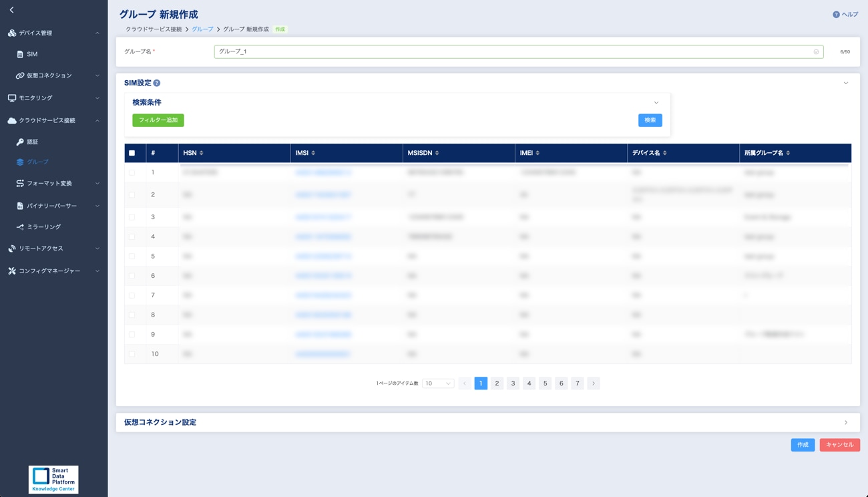Open the SIM menu item
868x497 pixels.
coord(32,55)
